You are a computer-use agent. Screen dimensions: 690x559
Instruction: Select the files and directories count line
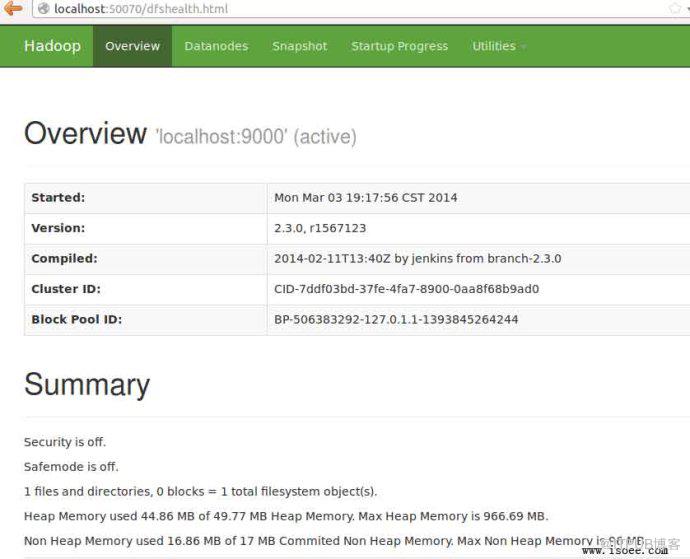pyautogui.click(x=201, y=491)
